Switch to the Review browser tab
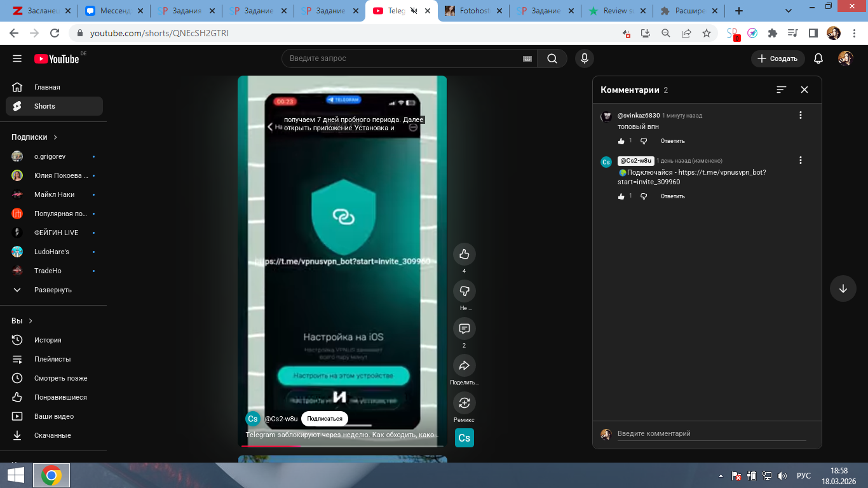 point(618,11)
